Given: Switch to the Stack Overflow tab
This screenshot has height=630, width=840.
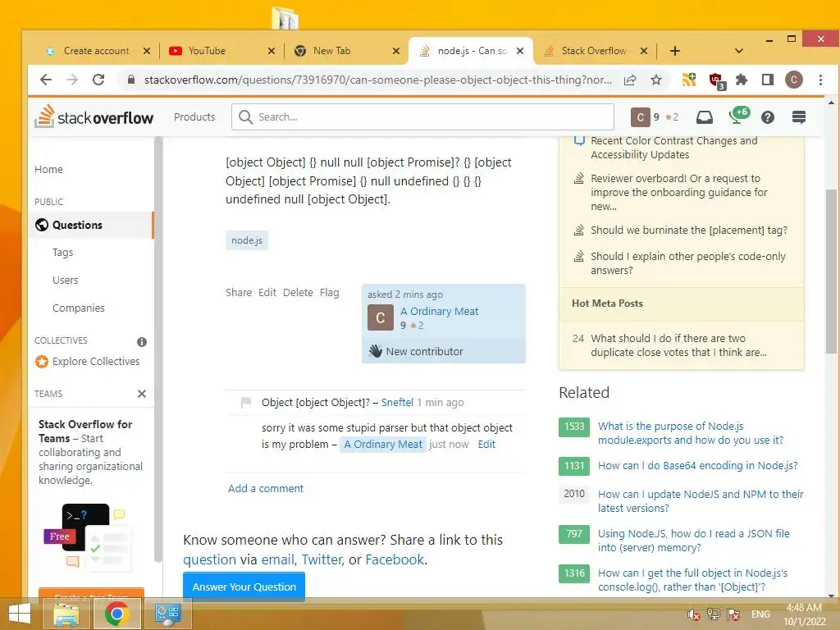Looking at the screenshot, I should pos(595,51).
